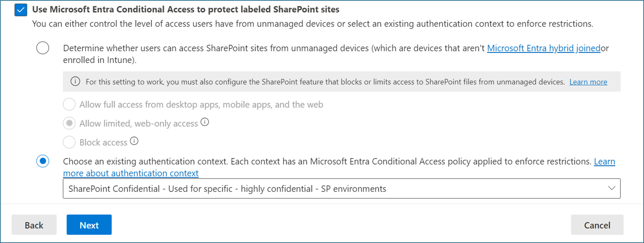Screen dimensions: 644x243
Task: Open Learn more about authentication context link
Action: point(131,173)
